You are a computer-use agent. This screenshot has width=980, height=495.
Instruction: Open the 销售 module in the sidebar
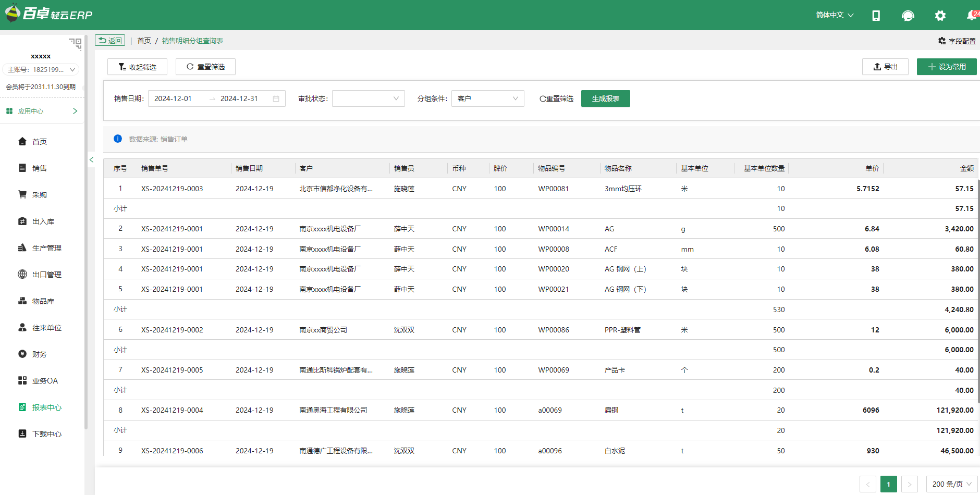(40, 168)
